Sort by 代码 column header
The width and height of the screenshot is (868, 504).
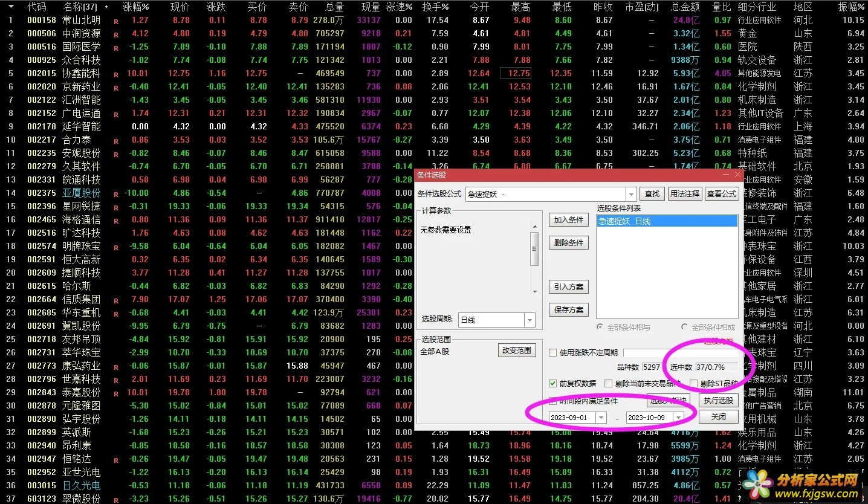point(37,7)
